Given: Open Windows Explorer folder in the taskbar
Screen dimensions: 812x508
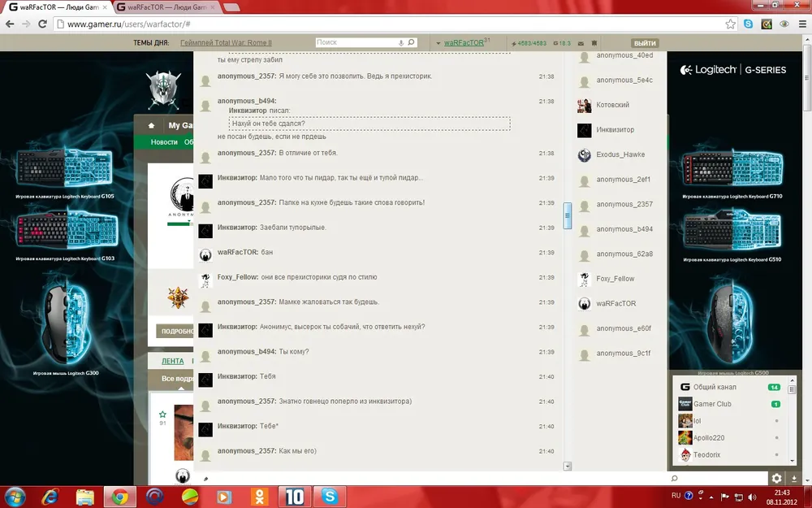Looking at the screenshot, I should tap(85, 497).
